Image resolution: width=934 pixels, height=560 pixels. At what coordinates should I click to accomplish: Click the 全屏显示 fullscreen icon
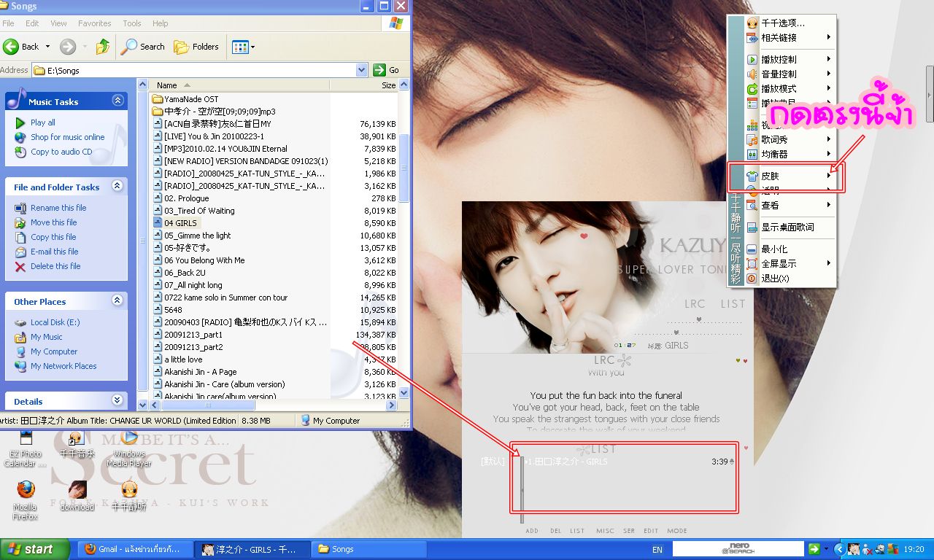(752, 263)
